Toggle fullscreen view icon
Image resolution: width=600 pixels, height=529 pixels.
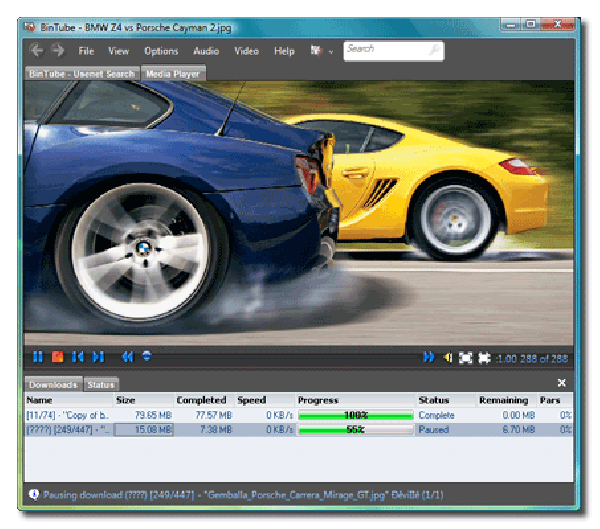[x=466, y=356]
